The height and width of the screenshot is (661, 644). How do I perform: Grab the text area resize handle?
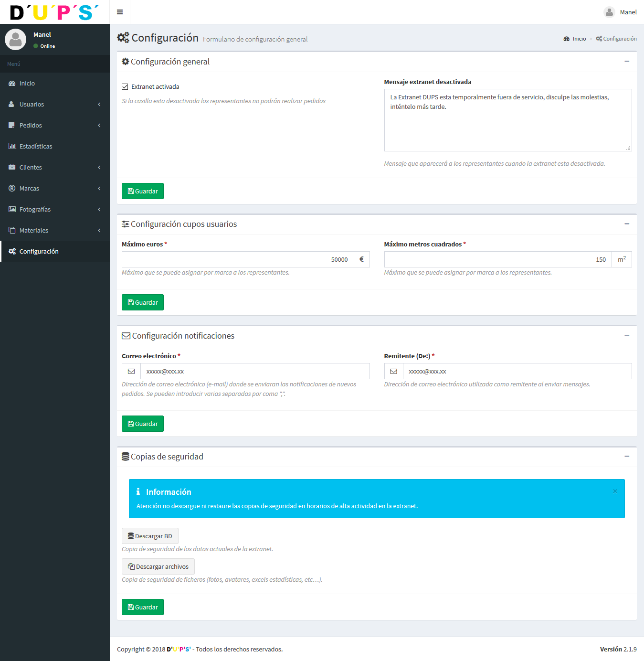[628, 148]
